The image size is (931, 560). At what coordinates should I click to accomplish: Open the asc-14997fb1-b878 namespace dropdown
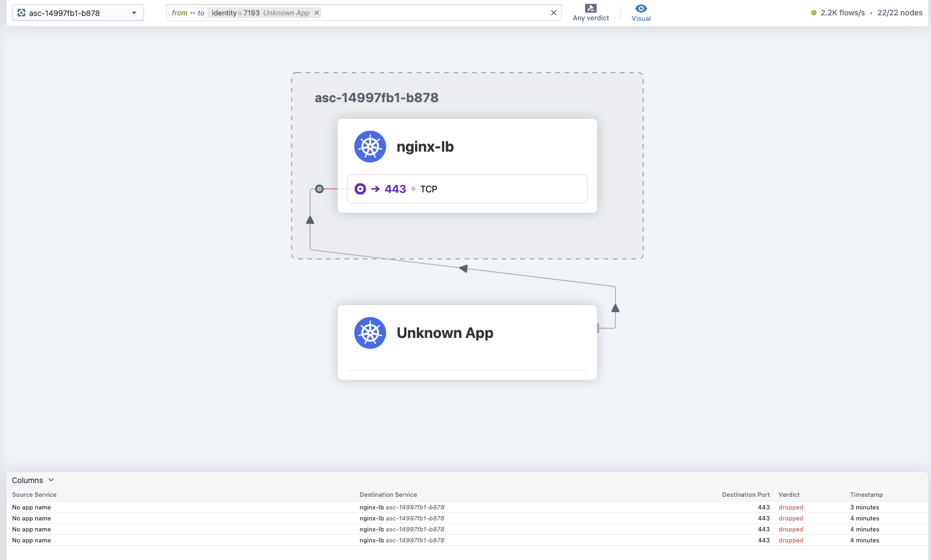(78, 13)
